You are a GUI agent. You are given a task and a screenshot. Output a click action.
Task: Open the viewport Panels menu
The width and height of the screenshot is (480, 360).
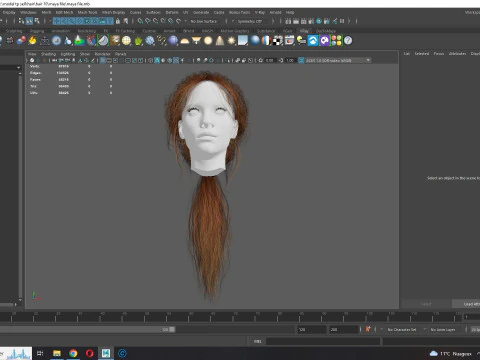121,54
